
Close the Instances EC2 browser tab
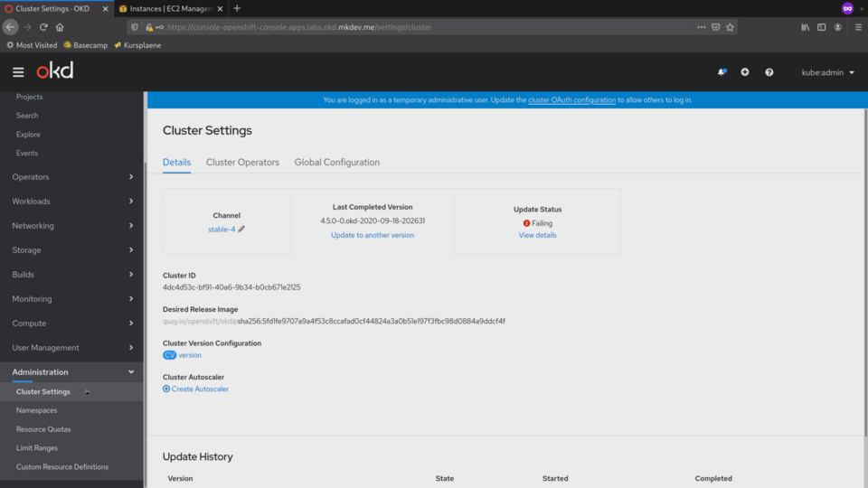[x=220, y=9]
